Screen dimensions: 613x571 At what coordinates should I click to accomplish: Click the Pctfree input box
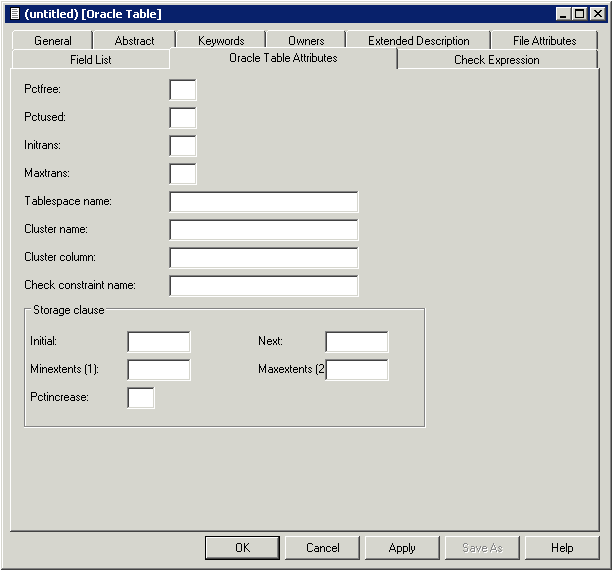[x=183, y=90]
